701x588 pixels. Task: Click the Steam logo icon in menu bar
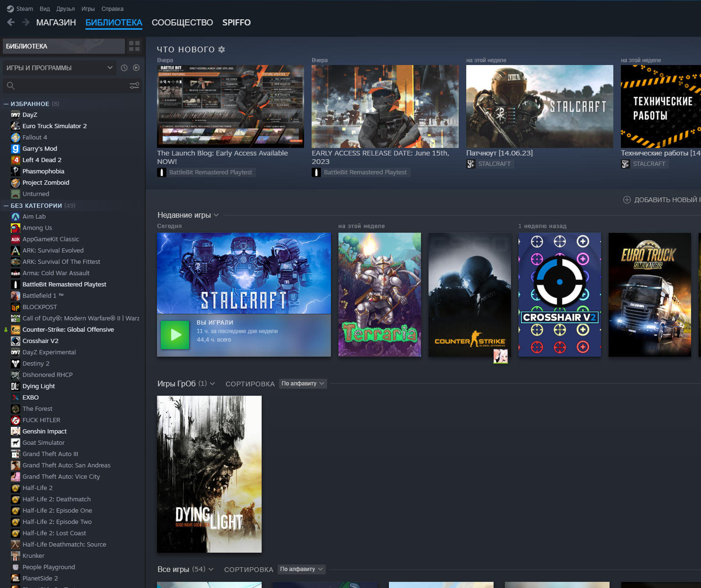(10, 9)
